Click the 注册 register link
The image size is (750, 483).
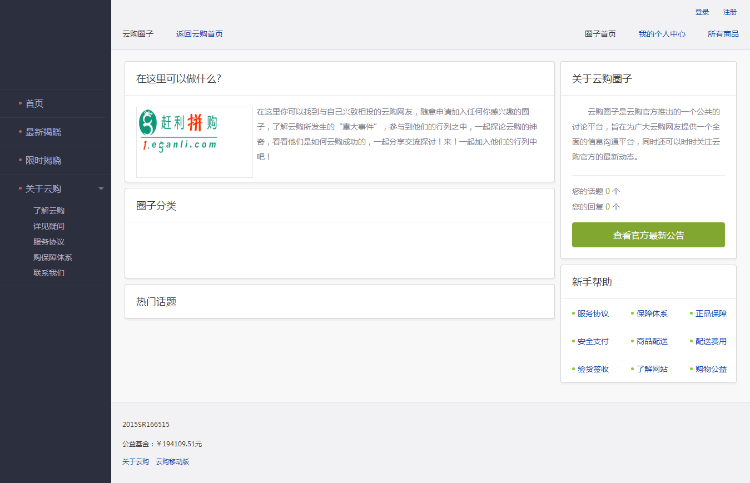tap(730, 12)
